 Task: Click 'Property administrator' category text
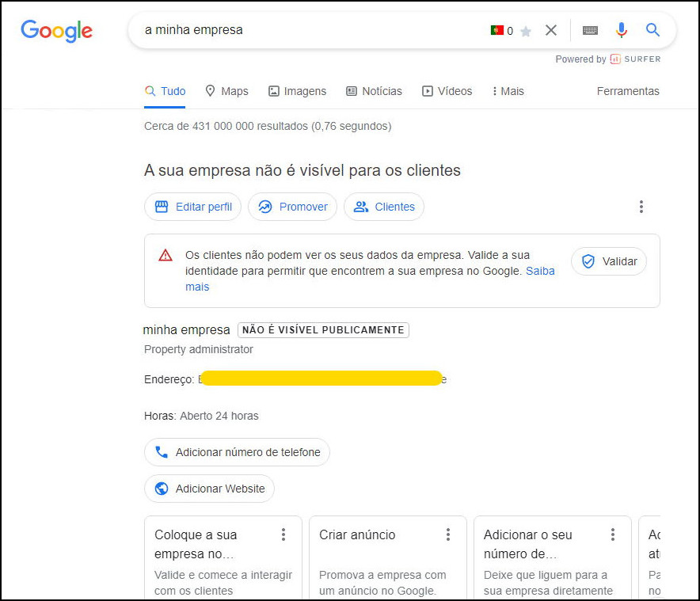click(x=199, y=349)
